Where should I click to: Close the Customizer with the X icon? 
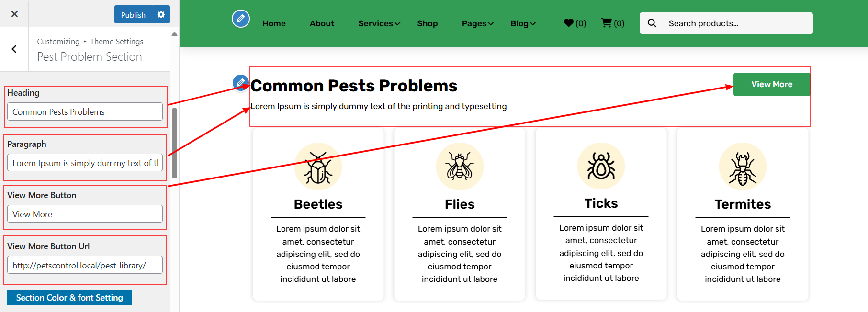tap(14, 14)
